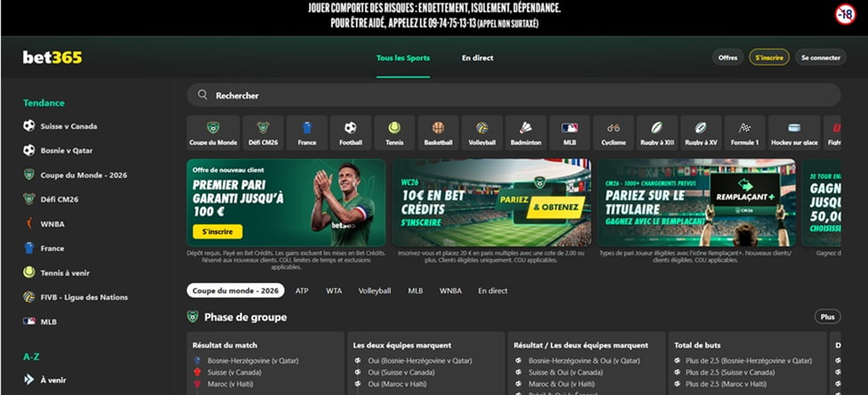Open Suisse v Canada in Tendance
This screenshot has width=868, height=395.
(69, 126)
